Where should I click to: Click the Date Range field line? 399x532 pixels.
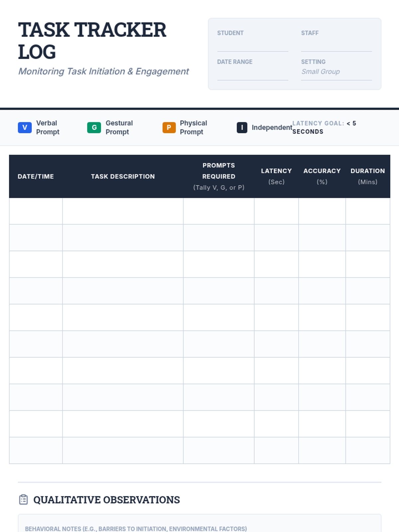pos(252,74)
